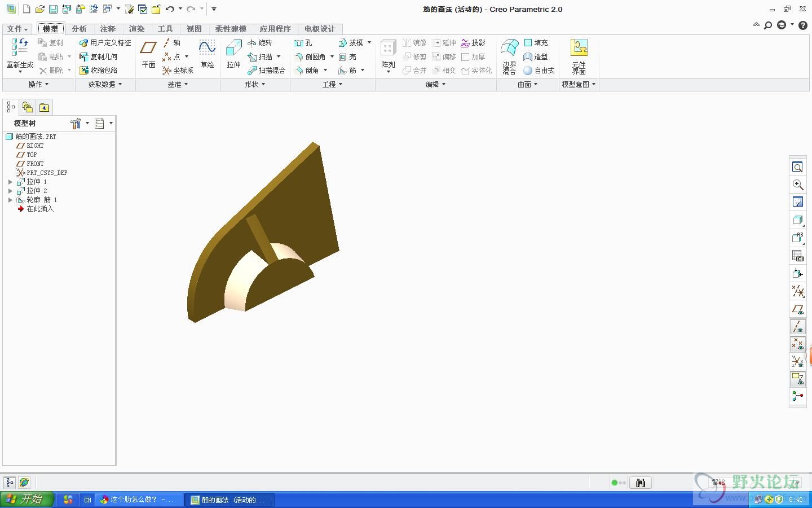Viewport: 812px width, 508px height.
Task: Switch to the 注释 ribbon tab
Action: [108, 29]
